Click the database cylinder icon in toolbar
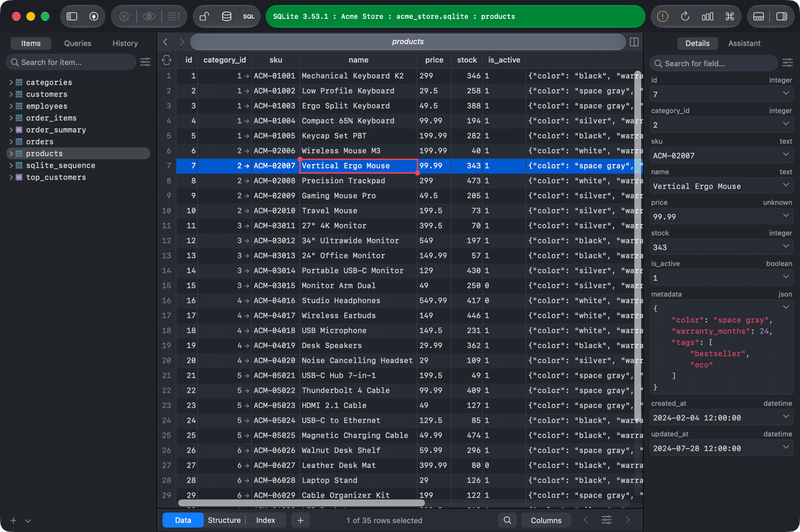 (x=226, y=16)
